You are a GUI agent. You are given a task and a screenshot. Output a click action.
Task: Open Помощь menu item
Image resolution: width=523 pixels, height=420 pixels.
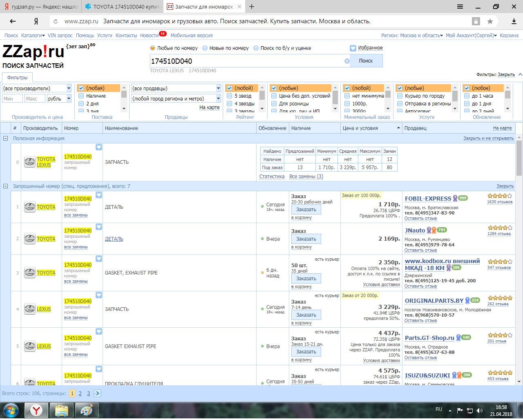(x=85, y=36)
